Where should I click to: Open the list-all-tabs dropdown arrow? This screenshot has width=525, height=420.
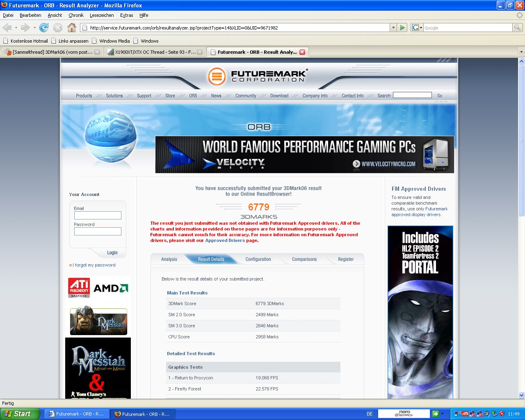(521, 52)
